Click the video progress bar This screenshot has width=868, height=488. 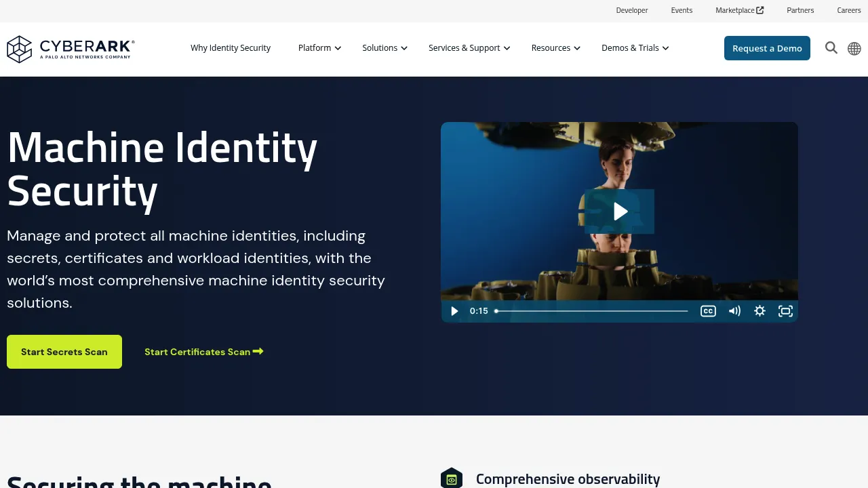(x=591, y=311)
